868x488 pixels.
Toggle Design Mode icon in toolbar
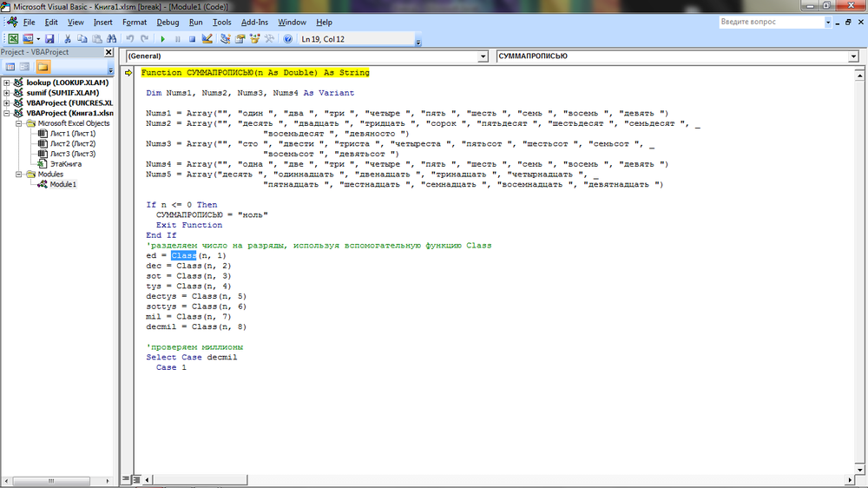click(207, 39)
